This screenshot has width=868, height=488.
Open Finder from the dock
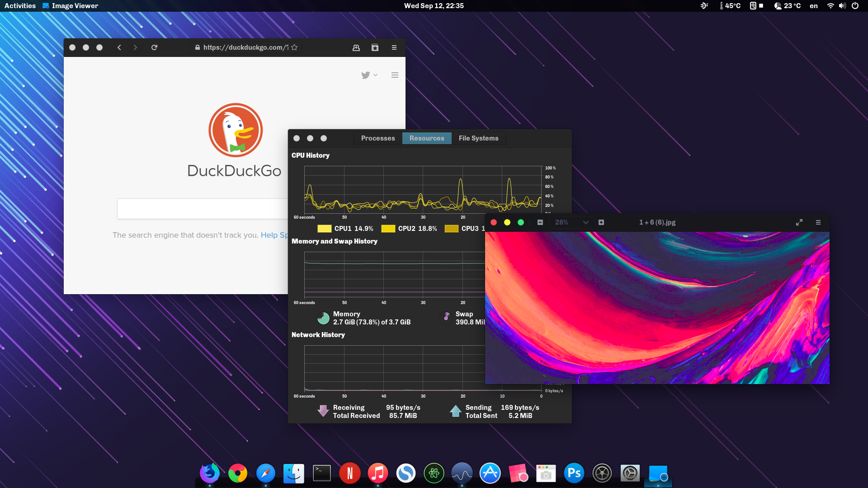pyautogui.click(x=294, y=473)
